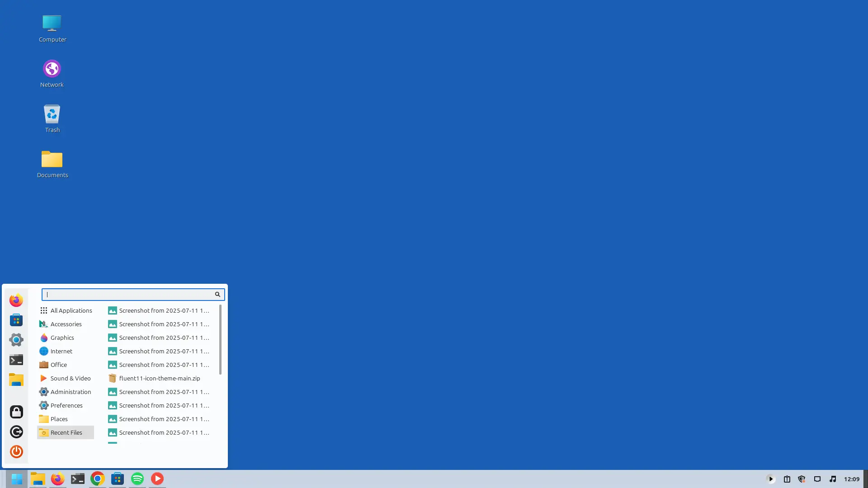Select the Trash desktop icon
Image resolution: width=868 pixels, height=488 pixels.
pyautogui.click(x=52, y=119)
